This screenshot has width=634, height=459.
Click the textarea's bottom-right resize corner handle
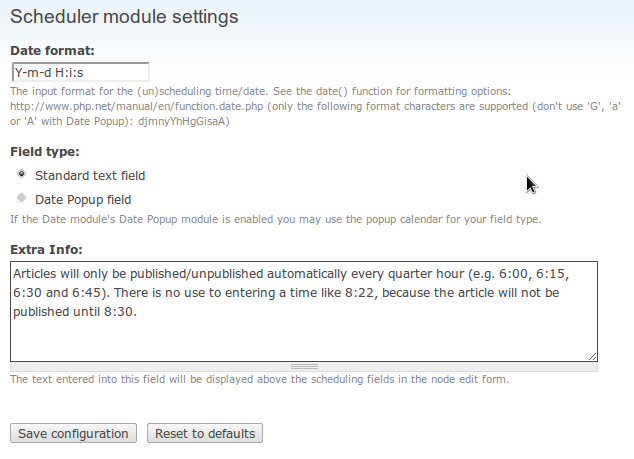[x=593, y=355]
